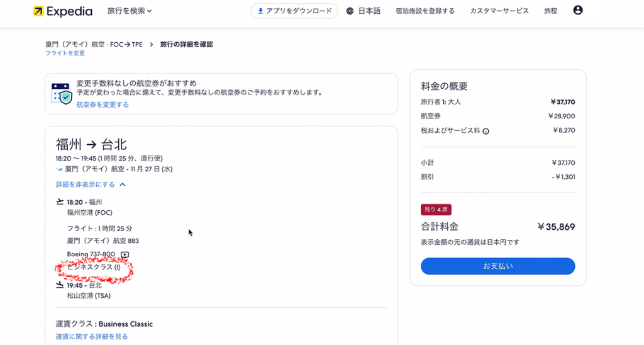Click アプリをダウンロード button
Screen dimensions: 644x345
click(x=294, y=11)
